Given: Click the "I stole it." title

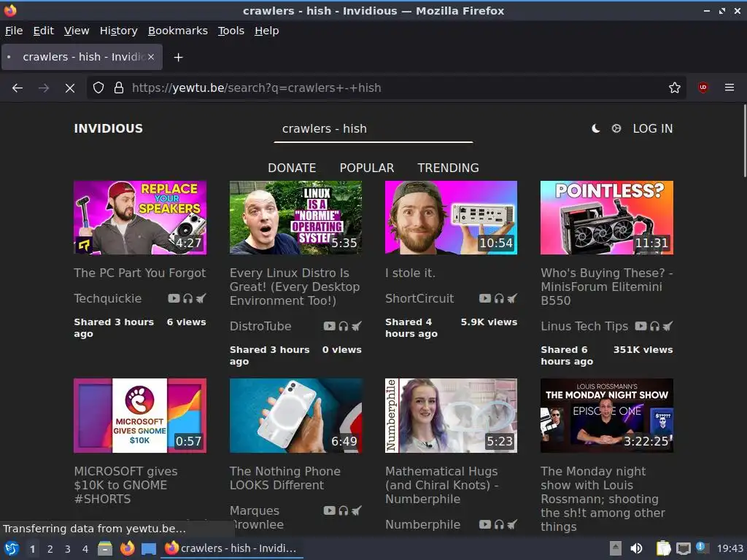Looking at the screenshot, I should pos(410,273).
